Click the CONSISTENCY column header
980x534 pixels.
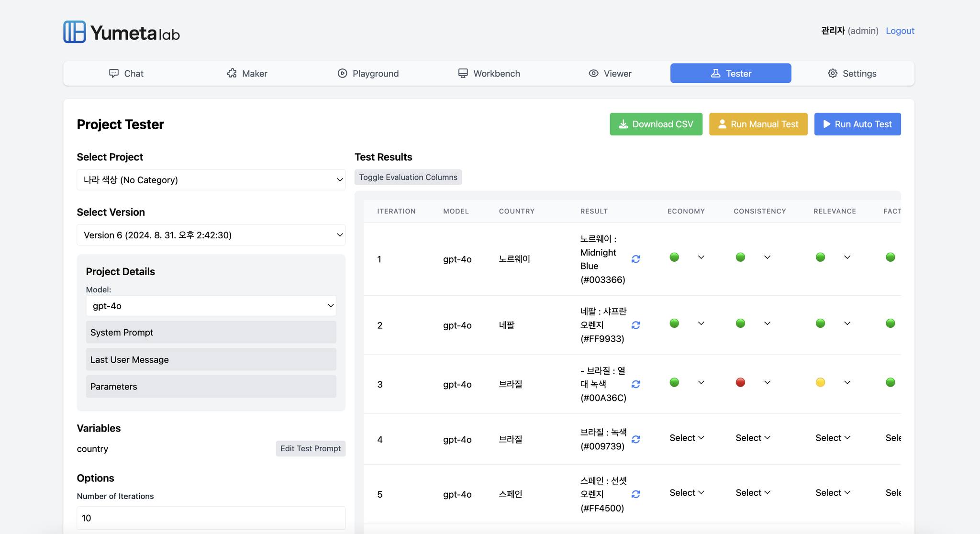tap(760, 211)
